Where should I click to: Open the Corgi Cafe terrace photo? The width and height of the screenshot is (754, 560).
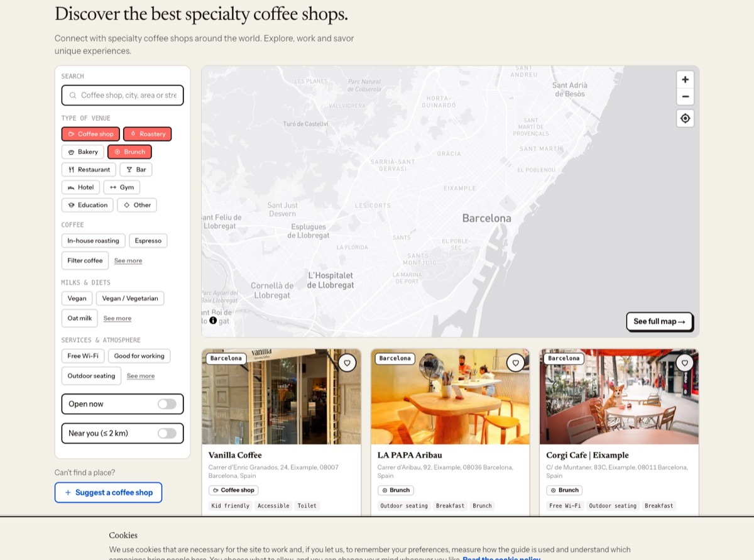(619, 397)
